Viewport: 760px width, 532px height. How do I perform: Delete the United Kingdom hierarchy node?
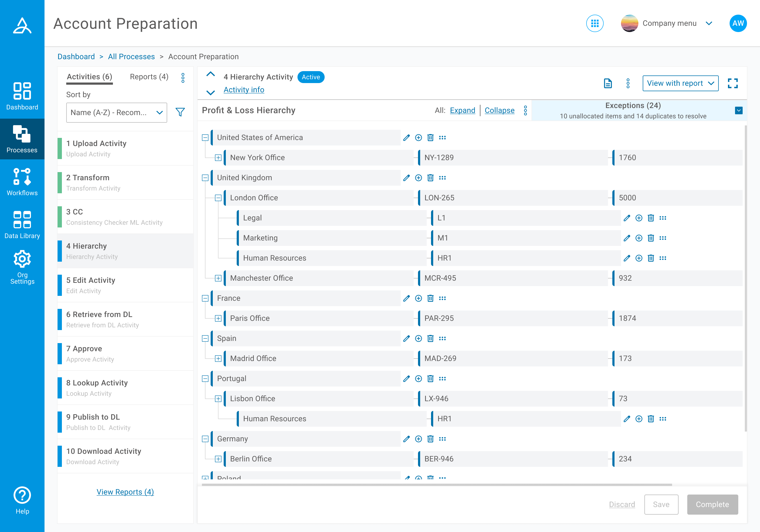[430, 178]
